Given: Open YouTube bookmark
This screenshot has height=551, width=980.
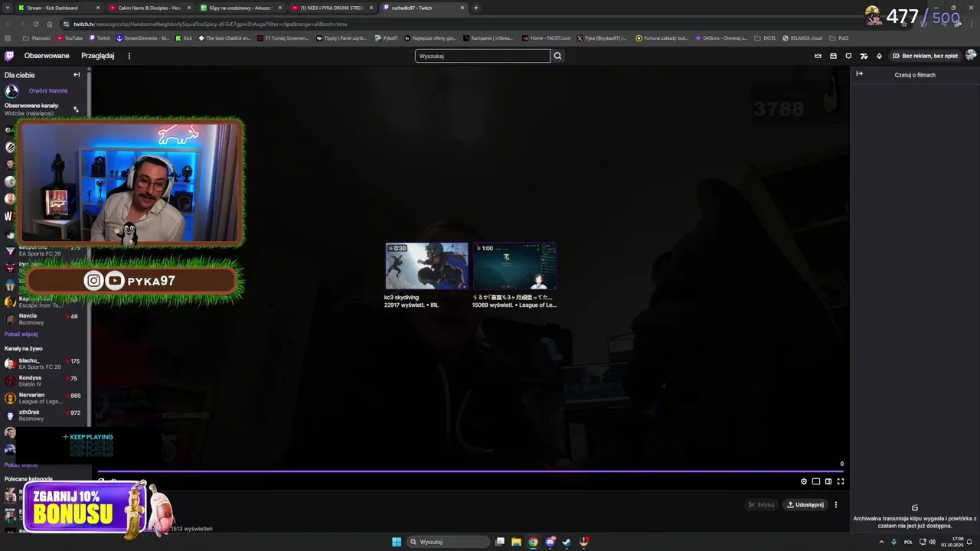Looking at the screenshot, I should coord(70,37).
